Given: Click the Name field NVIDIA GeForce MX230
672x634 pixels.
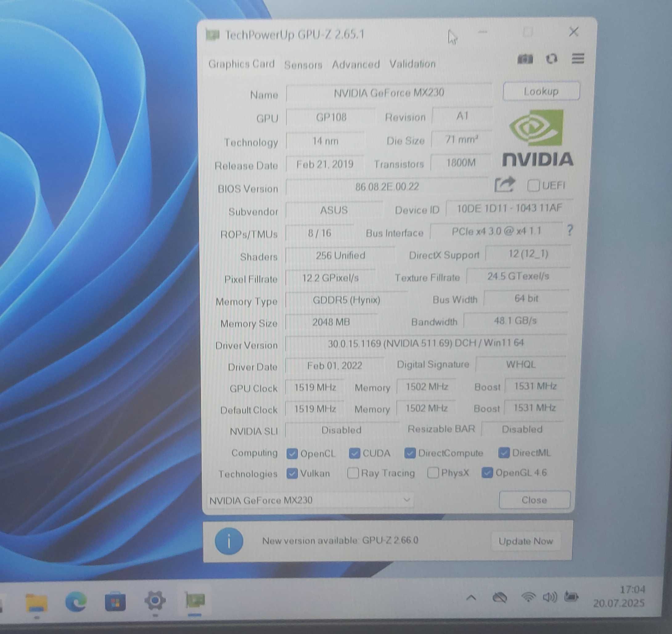Looking at the screenshot, I should point(389,93).
